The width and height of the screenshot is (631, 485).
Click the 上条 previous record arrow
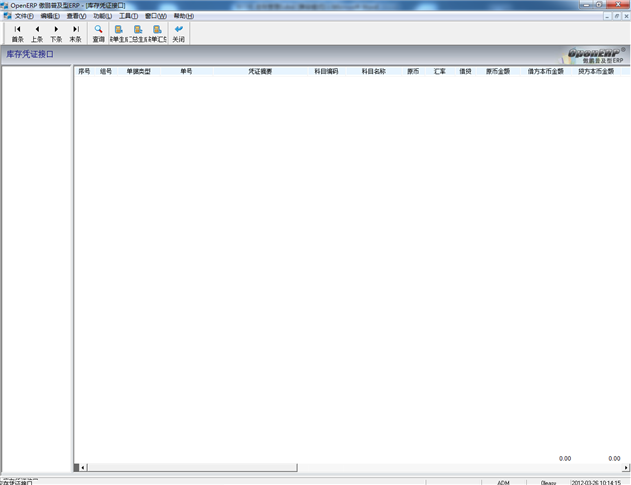tap(36, 33)
